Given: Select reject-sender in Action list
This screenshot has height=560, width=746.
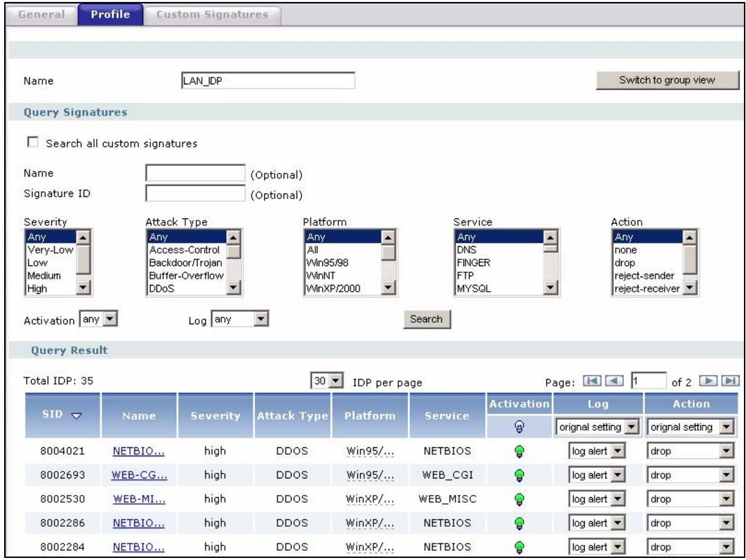Looking at the screenshot, I should (647, 275).
